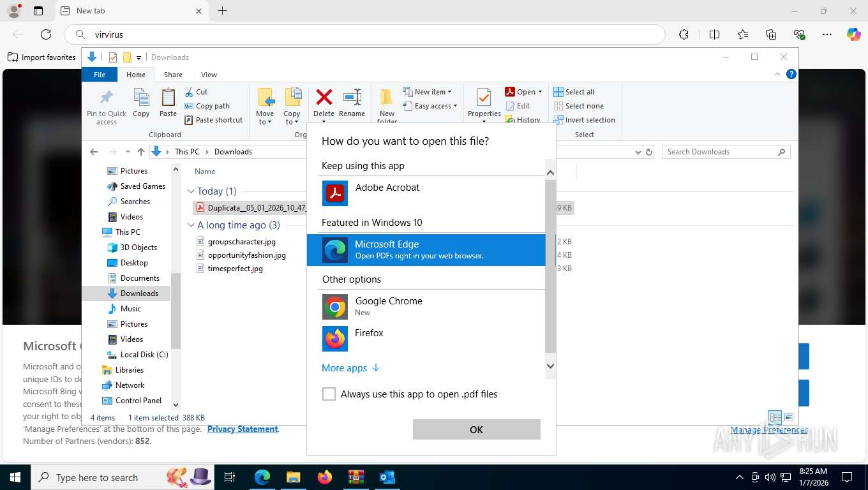Switch to large icons view in the status bar

[x=789, y=417]
